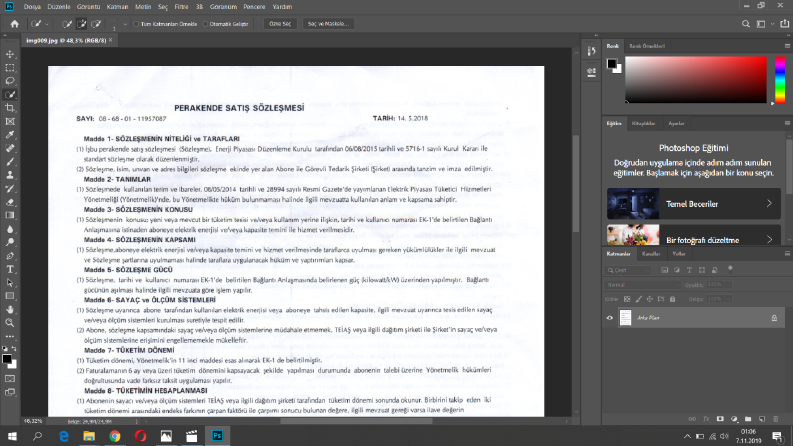This screenshot has height=446, width=793.
Task: Open the Katman menu
Action: [x=117, y=7]
